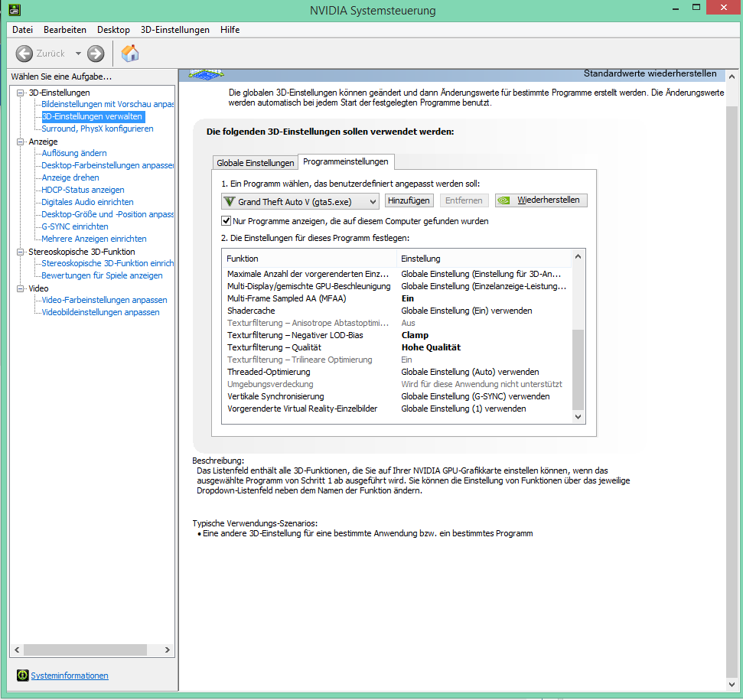743x700 pixels.
Task: Select Texturfilterung – Negativer LOD-Bias row
Action: (396, 335)
